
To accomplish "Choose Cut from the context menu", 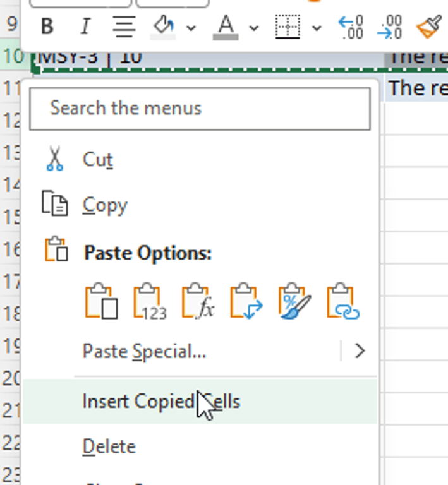I will [97, 160].
